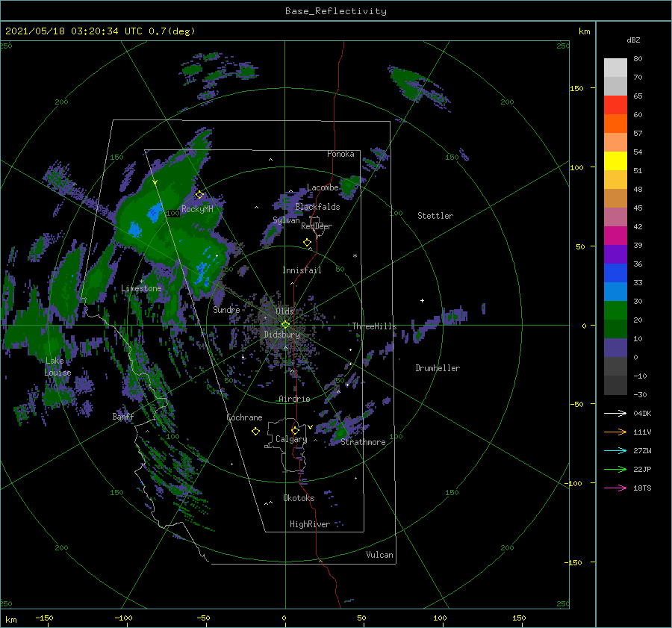Click the Olds label

click(284, 311)
